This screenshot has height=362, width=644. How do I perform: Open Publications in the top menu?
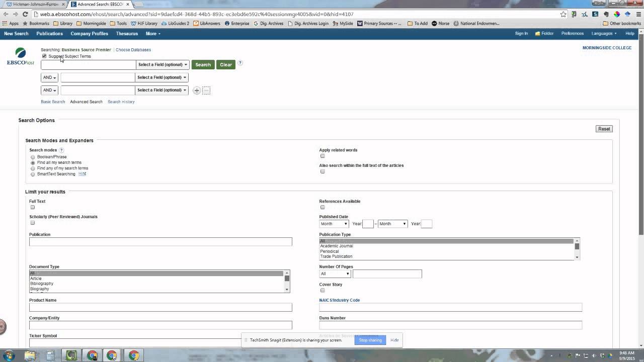click(49, 34)
